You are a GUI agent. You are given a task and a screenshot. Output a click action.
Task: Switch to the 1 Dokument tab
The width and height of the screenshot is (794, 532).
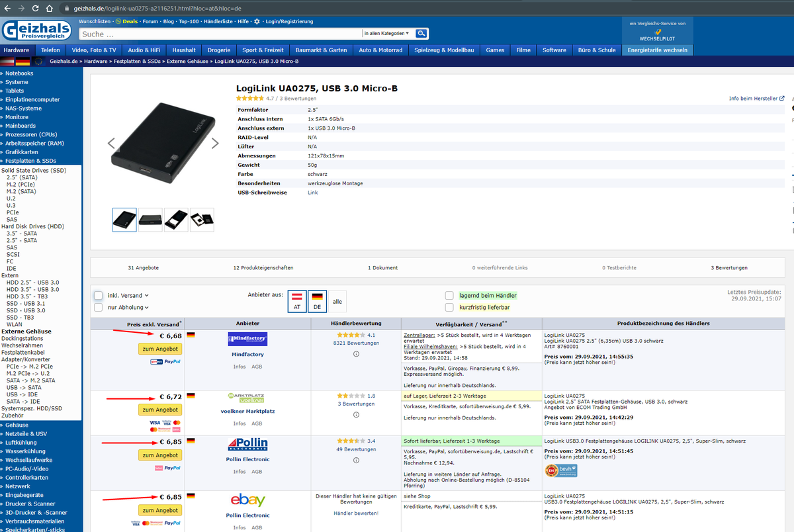tap(383, 268)
